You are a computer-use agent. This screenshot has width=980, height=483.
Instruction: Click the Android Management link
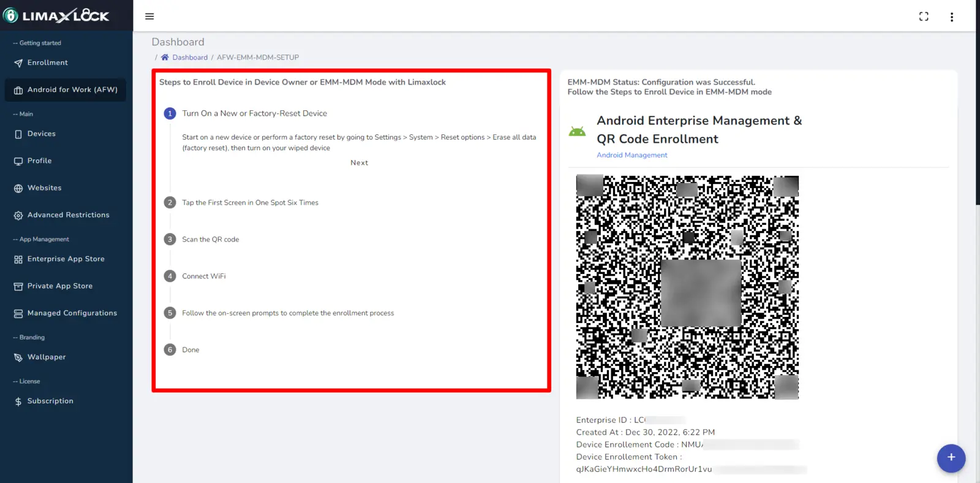632,155
